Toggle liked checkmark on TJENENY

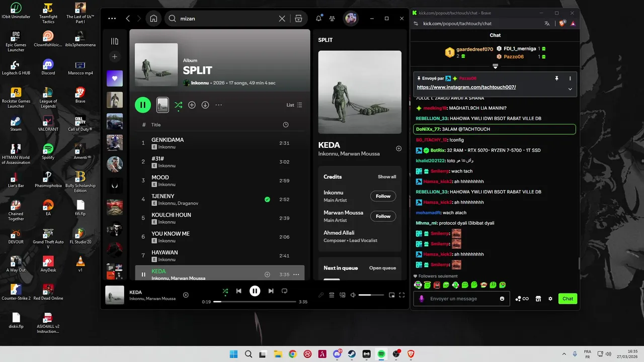267,200
